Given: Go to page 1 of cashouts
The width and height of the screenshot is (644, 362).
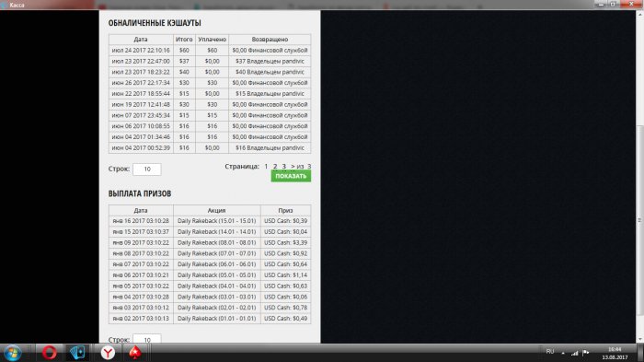Looking at the screenshot, I should [x=266, y=166].
